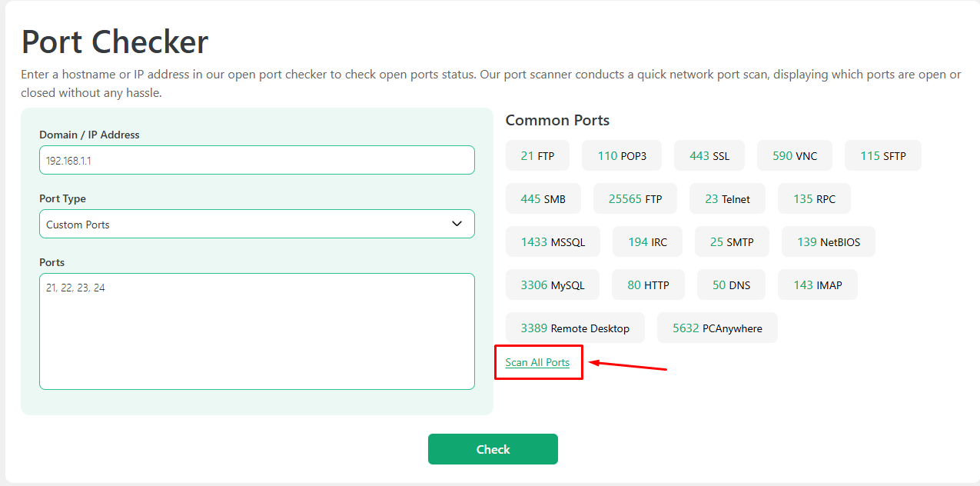Select the 135 RPC port chip
The image size is (980, 486).
click(x=814, y=198)
